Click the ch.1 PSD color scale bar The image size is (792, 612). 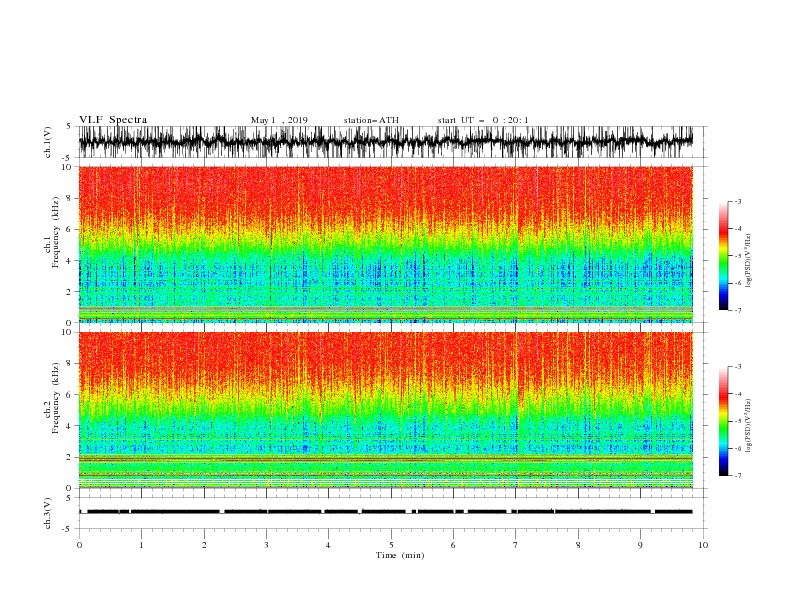(723, 256)
